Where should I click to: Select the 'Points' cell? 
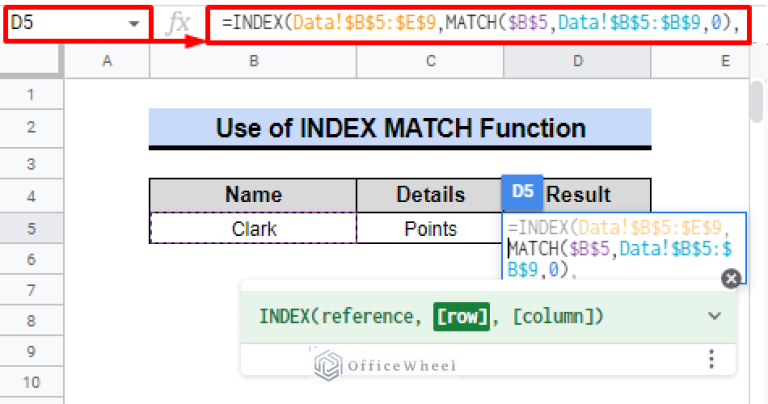point(430,228)
